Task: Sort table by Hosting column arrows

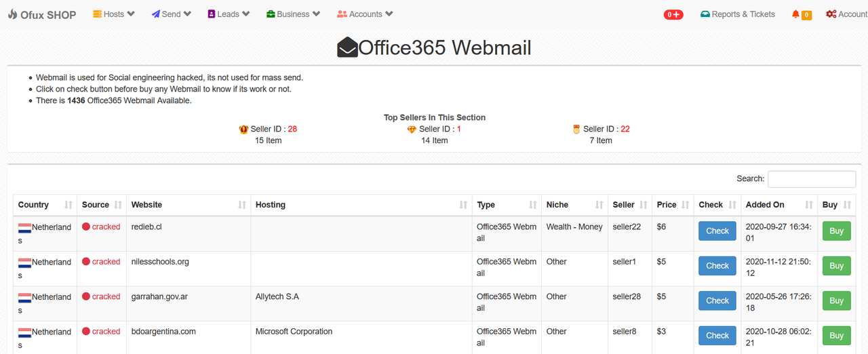Action: coord(463,205)
